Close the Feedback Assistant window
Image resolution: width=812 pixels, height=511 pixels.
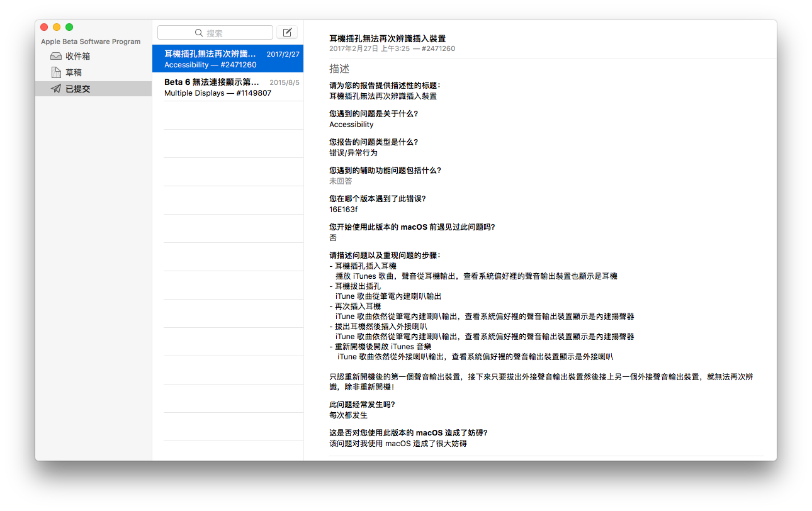(44, 27)
